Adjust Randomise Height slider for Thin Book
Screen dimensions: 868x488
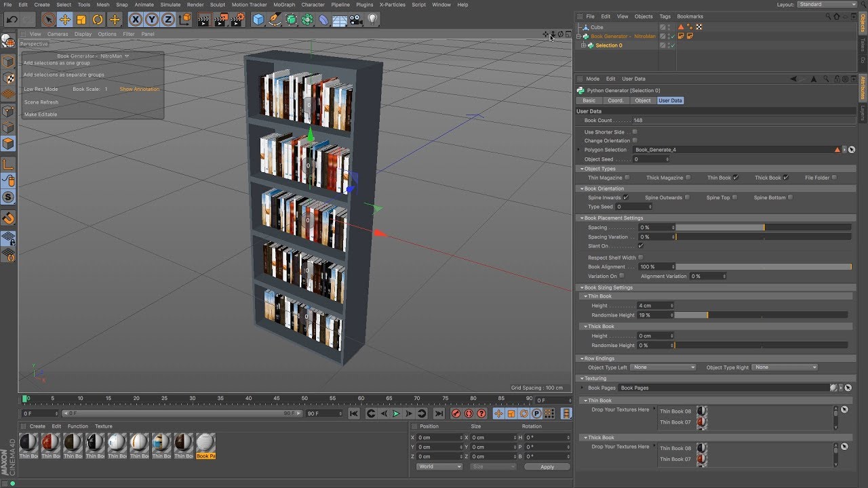click(761, 315)
